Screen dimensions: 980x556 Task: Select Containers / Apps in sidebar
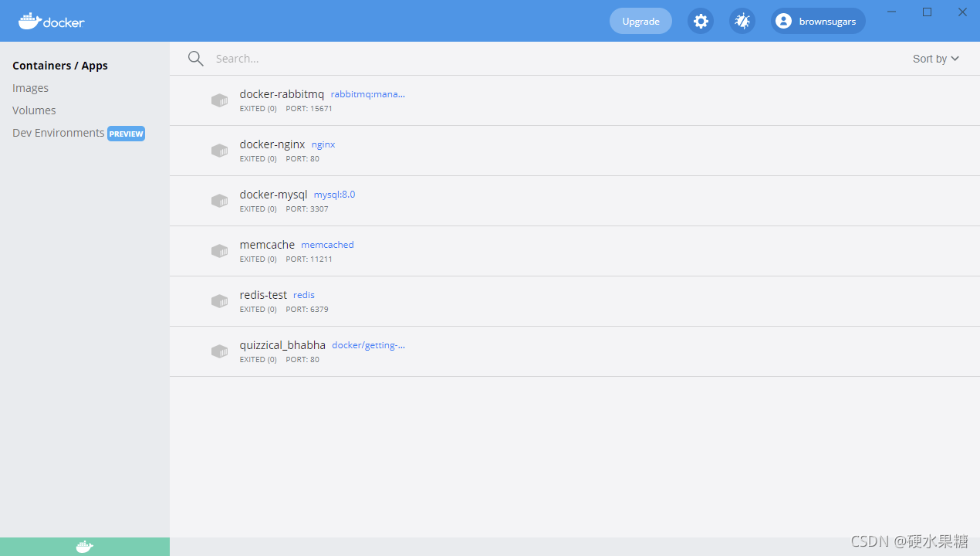click(60, 66)
